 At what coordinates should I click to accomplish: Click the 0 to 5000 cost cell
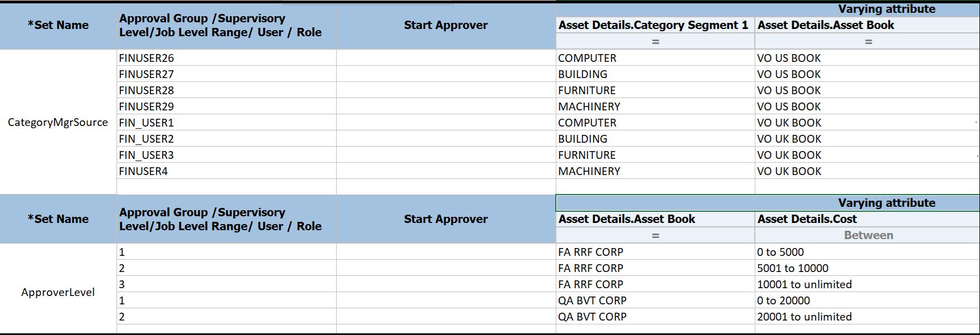867,252
